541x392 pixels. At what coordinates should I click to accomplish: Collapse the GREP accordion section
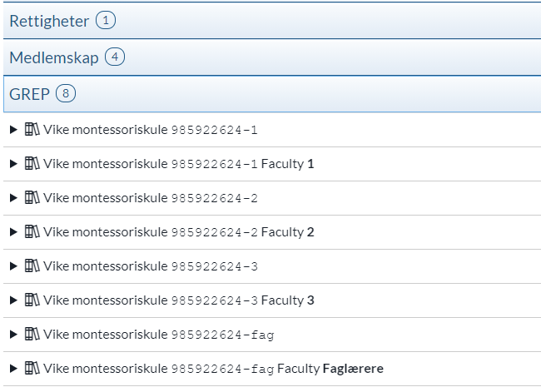click(x=29, y=94)
